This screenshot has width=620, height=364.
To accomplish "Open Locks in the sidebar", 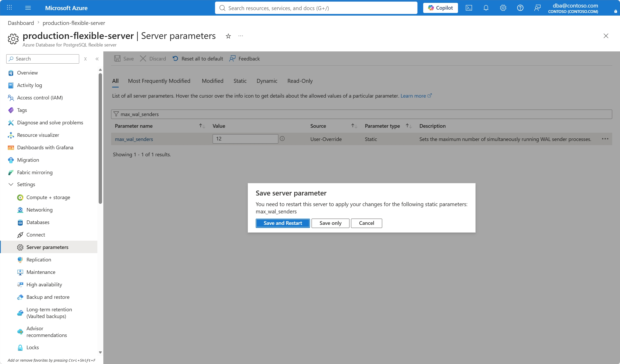I will (32, 347).
